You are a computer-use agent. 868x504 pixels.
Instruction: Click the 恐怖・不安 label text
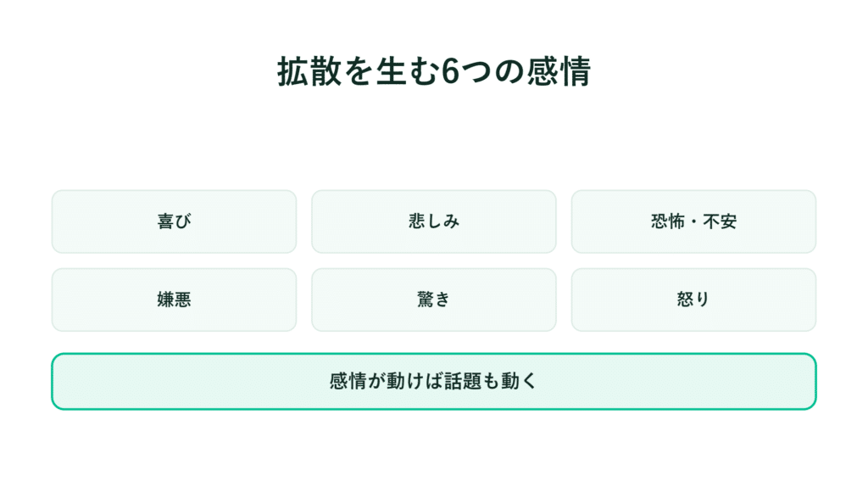[693, 221]
